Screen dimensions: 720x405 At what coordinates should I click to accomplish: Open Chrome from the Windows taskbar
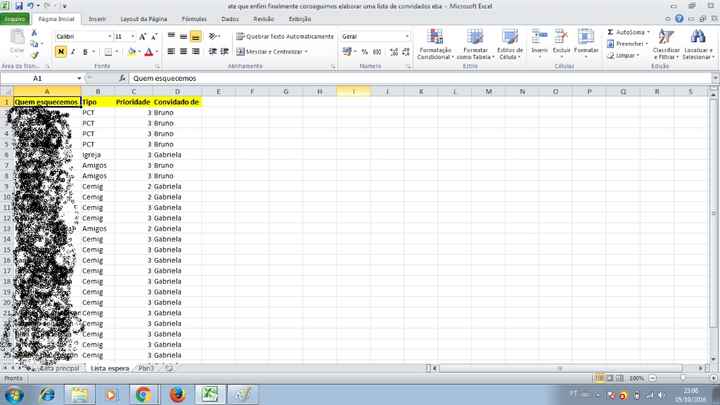click(x=143, y=394)
